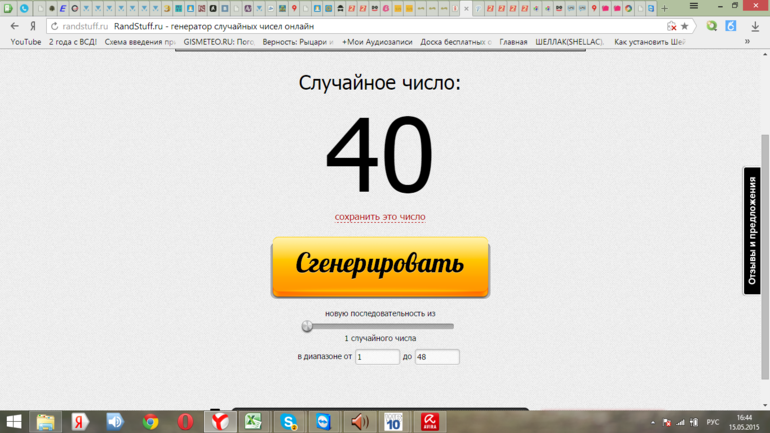This screenshot has height=433, width=770.
Task: Click the orange Сгенерировать button
Action: click(380, 266)
